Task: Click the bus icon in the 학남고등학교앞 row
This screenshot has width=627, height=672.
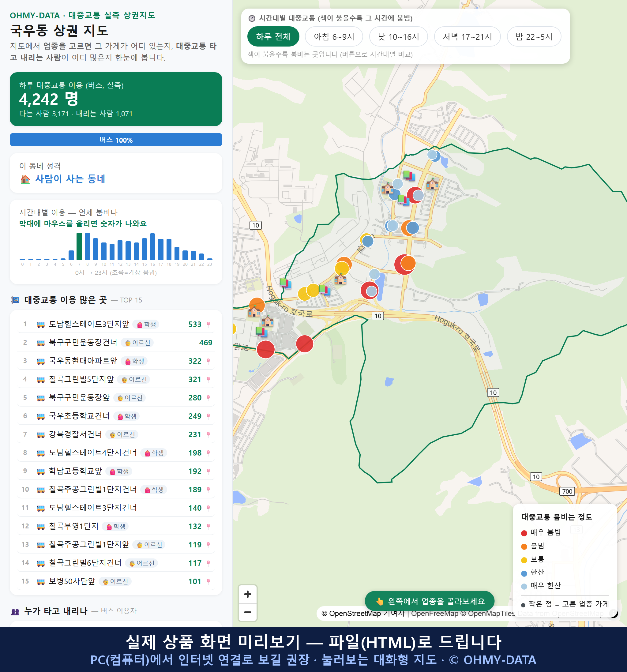Action: (x=40, y=471)
